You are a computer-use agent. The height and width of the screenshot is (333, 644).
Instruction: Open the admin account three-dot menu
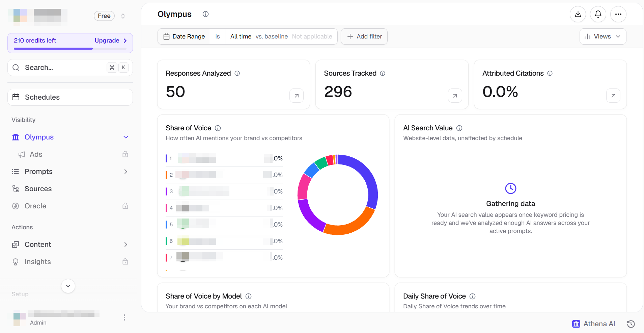124,317
